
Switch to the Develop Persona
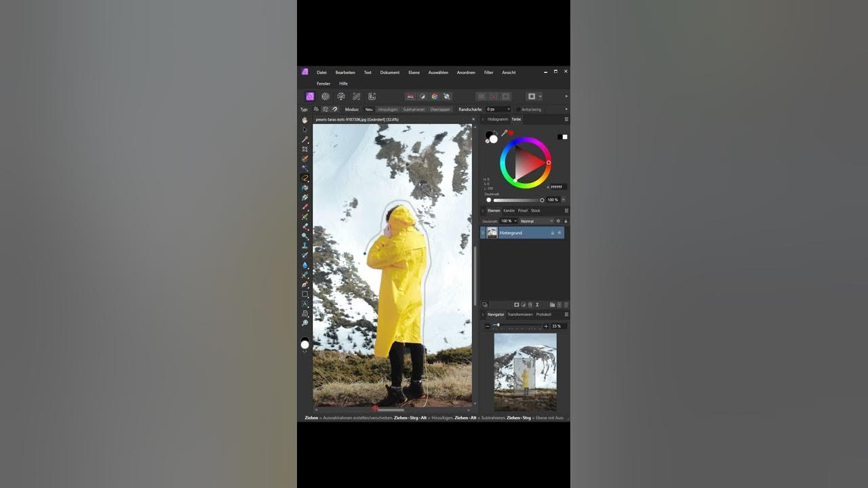click(340, 96)
